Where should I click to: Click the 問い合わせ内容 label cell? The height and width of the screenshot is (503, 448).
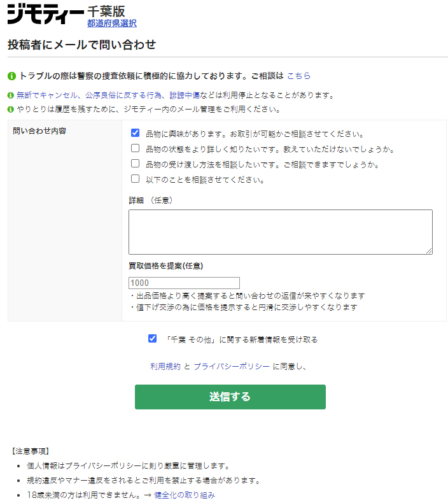39,131
